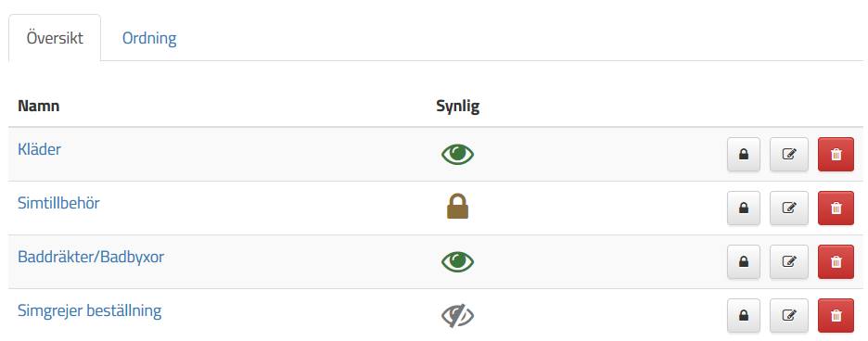Screen dimensions: 868x341
Task: Open the Simgrejer beställning link
Action: (x=90, y=310)
